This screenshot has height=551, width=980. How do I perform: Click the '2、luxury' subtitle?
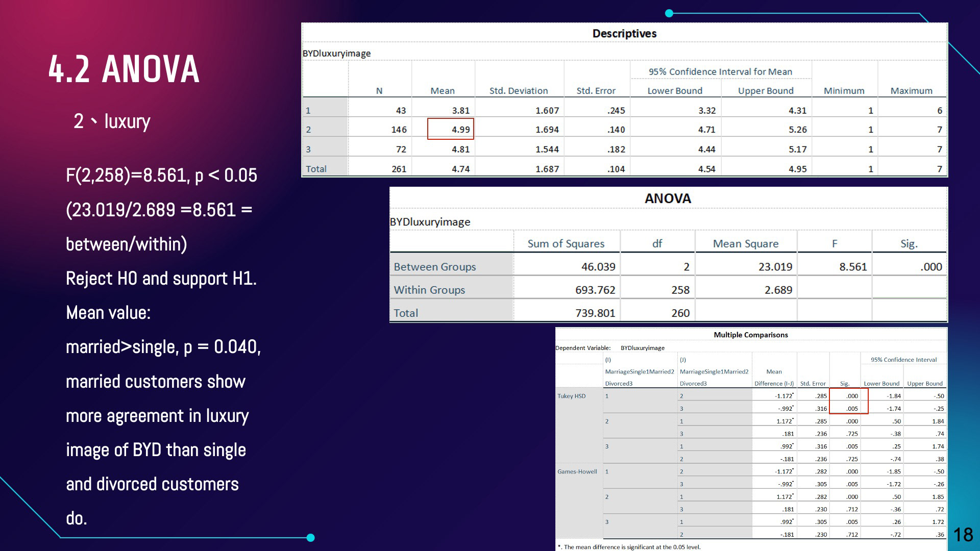[112, 121]
